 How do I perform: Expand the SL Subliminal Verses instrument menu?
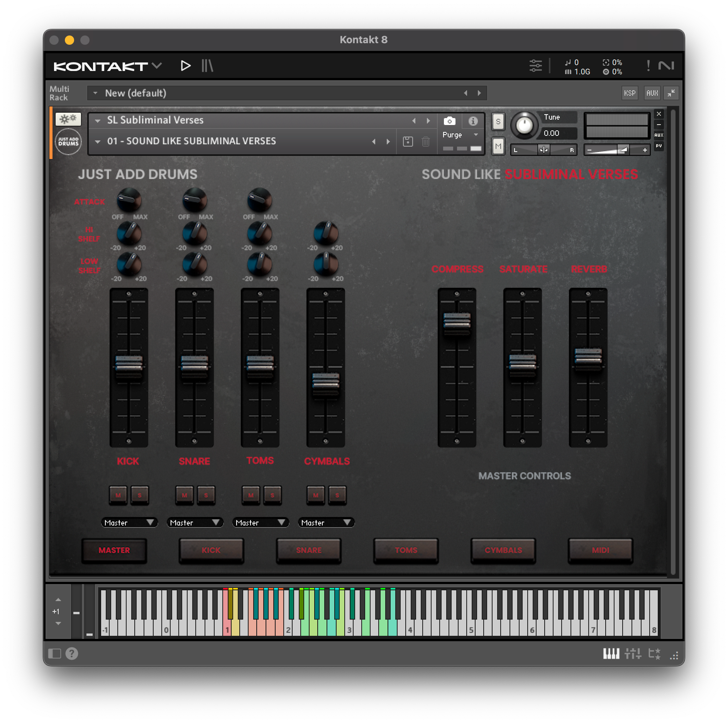point(98,121)
